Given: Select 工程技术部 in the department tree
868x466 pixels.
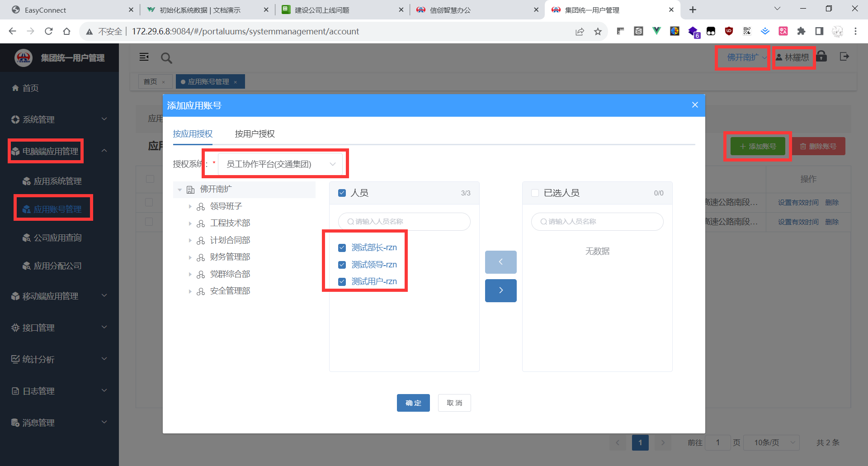Looking at the screenshot, I should [230, 223].
